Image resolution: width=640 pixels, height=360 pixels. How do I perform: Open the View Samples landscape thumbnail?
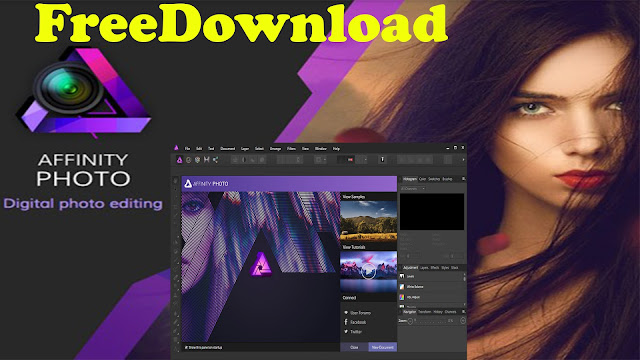coord(369,221)
